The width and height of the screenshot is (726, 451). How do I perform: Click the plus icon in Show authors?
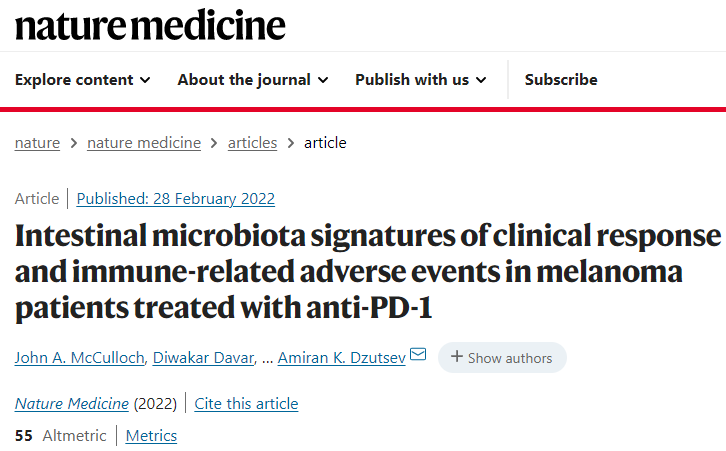click(x=457, y=357)
